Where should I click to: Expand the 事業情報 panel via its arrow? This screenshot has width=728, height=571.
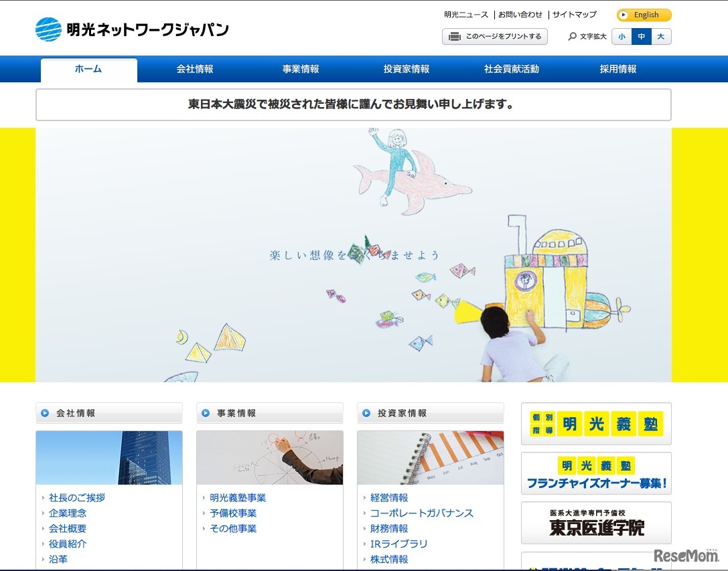coord(205,412)
